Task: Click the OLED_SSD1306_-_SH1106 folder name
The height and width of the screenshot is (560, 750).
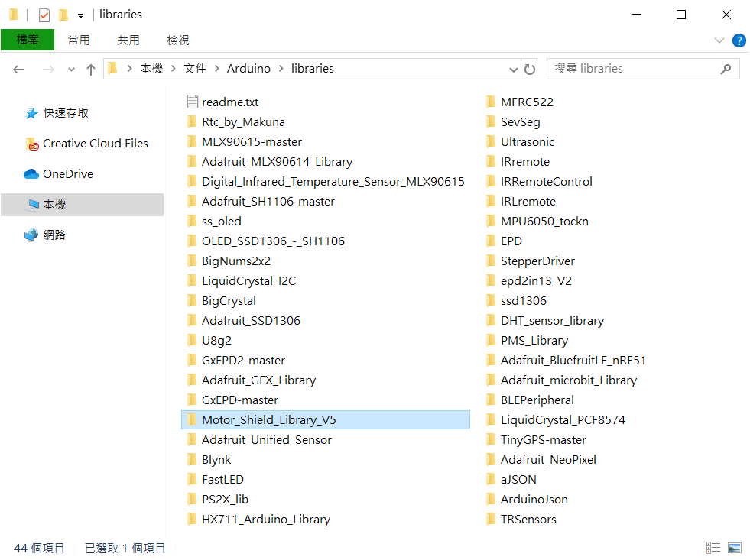Action: tap(273, 241)
